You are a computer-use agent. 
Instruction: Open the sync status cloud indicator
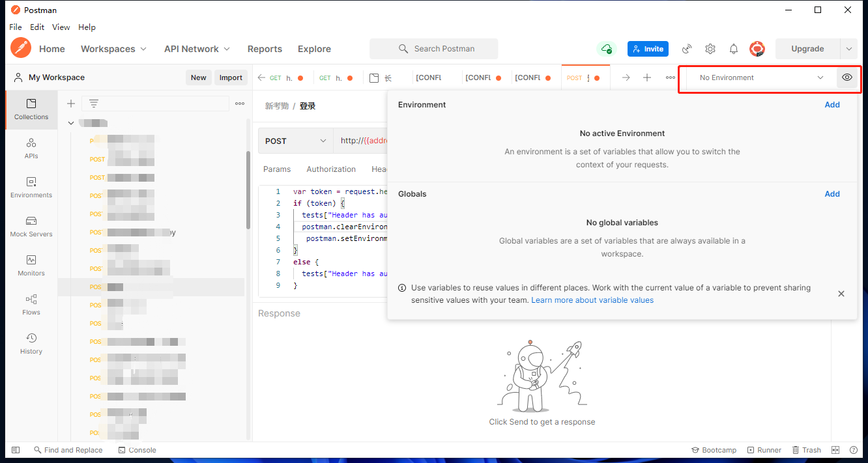tap(606, 48)
